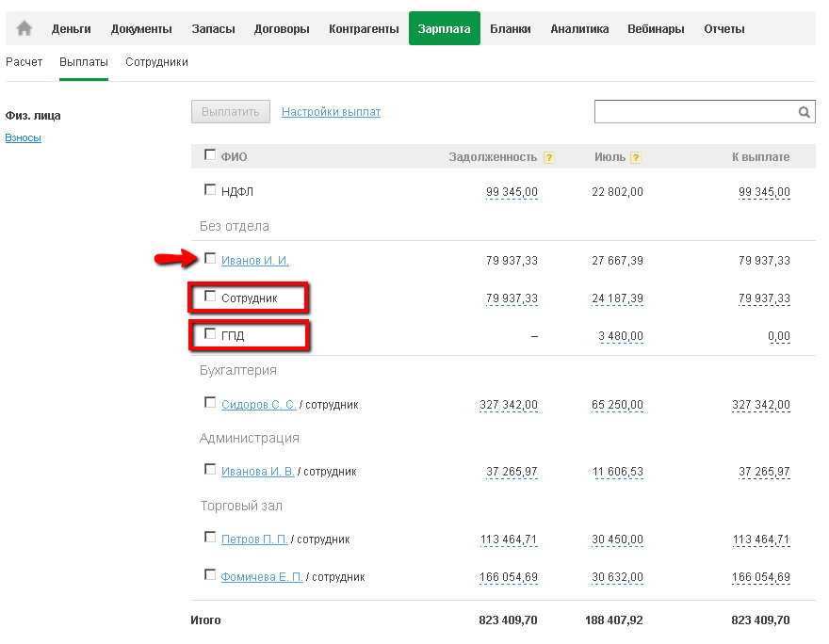The height and width of the screenshot is (644, 829).
Task: Open the Отчеты section
Action: (723, 29)
